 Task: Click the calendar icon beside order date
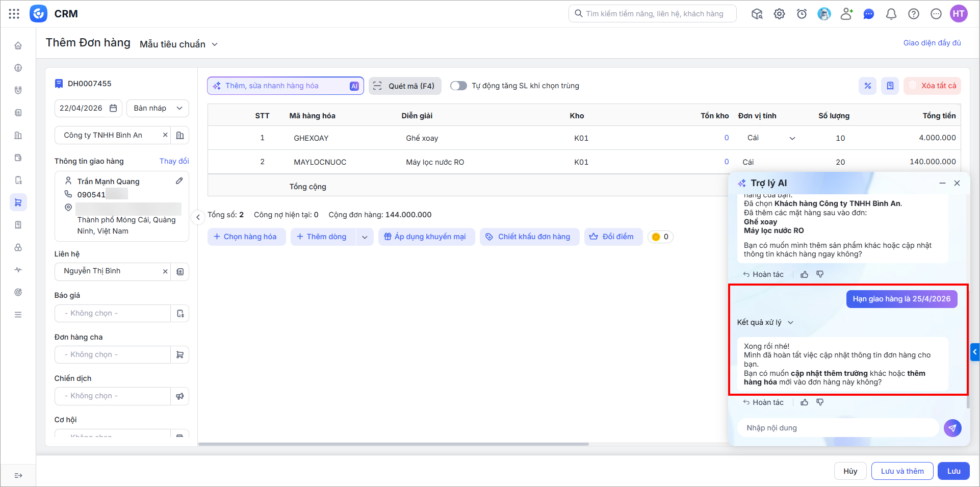(x=113, y=108)
